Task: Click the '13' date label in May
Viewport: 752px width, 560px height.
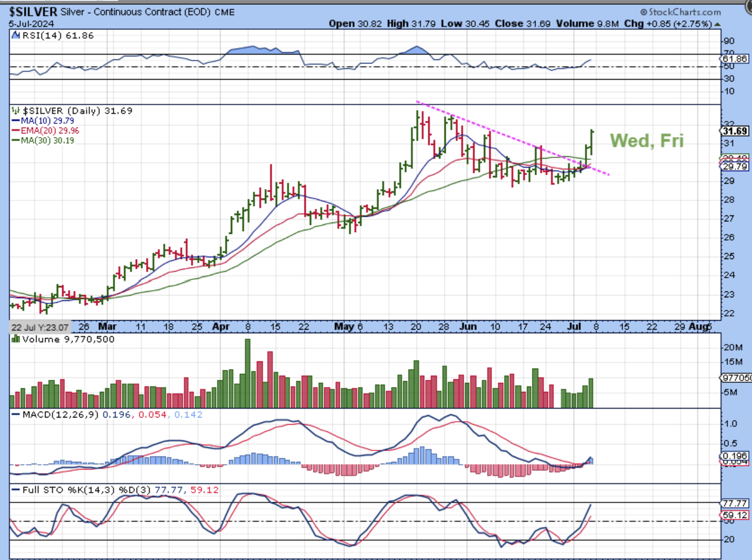Action: pyautogui.click(x=389, y=327)
